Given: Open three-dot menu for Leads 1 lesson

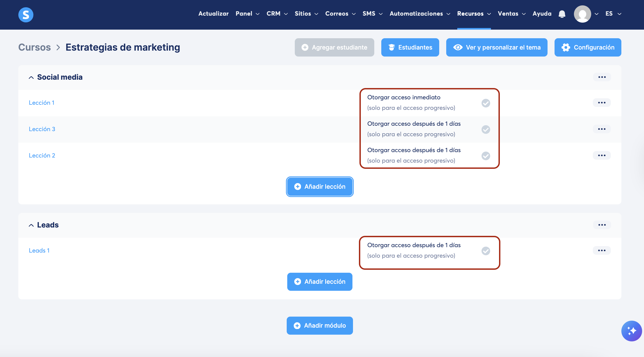Looking at the screenshot, I should click(601, 250).
